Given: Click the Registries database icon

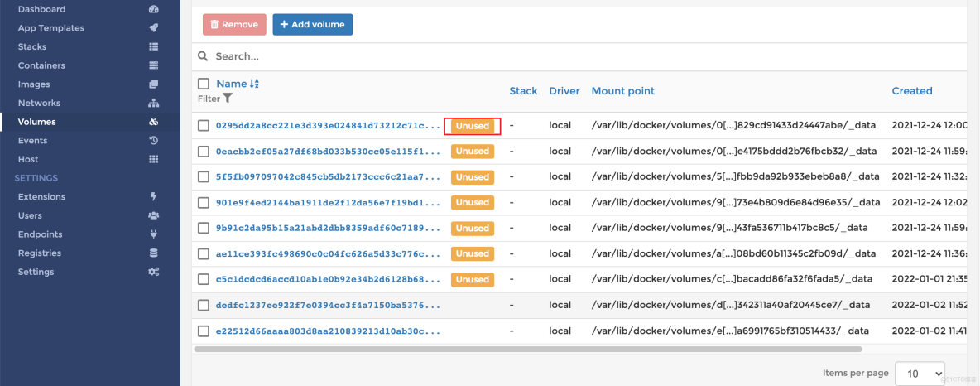Looking at the screenshot, I should tap(154, 253).
